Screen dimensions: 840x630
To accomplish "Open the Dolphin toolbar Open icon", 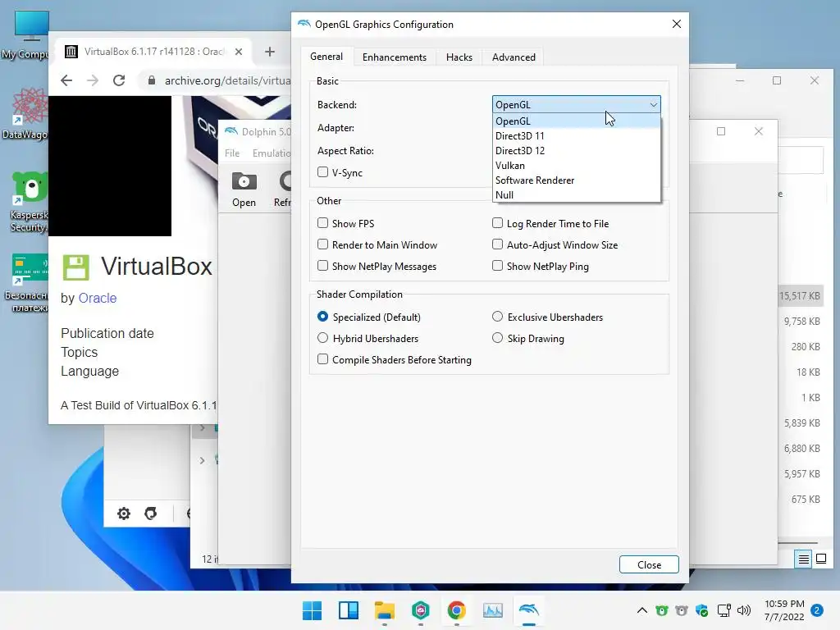I will [x=244, y=190].
